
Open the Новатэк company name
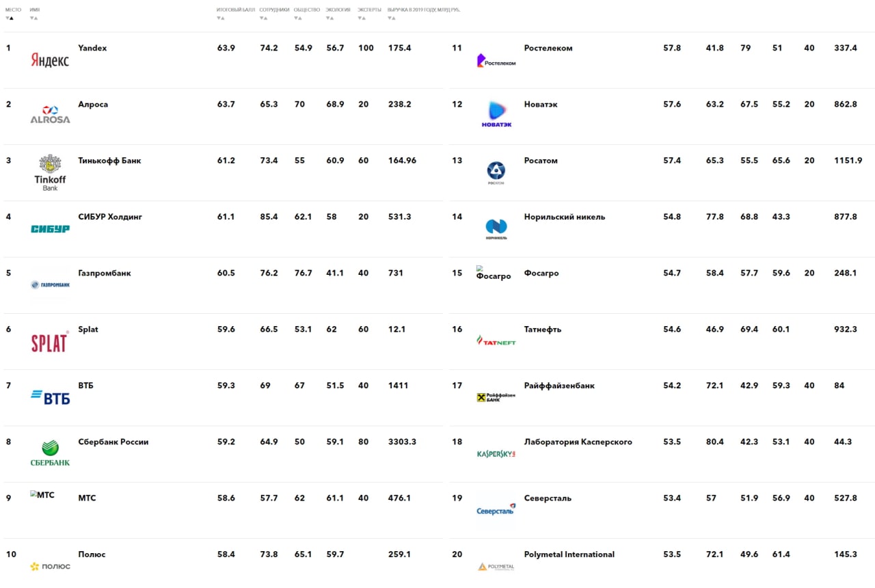[x=541, y=105]
